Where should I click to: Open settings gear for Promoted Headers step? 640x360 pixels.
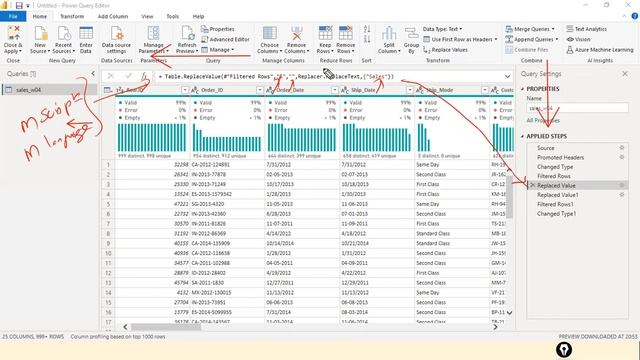[x=622, y=157]
